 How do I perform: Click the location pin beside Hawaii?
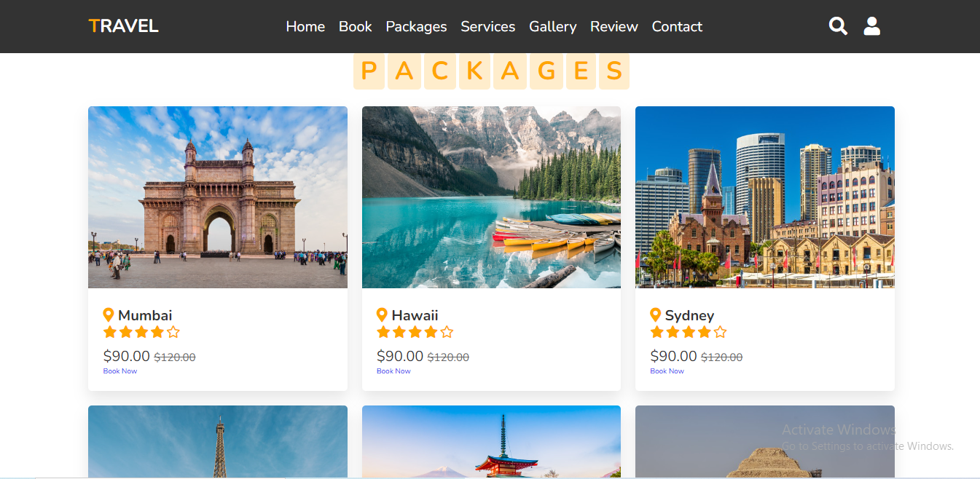pos(383,314)
